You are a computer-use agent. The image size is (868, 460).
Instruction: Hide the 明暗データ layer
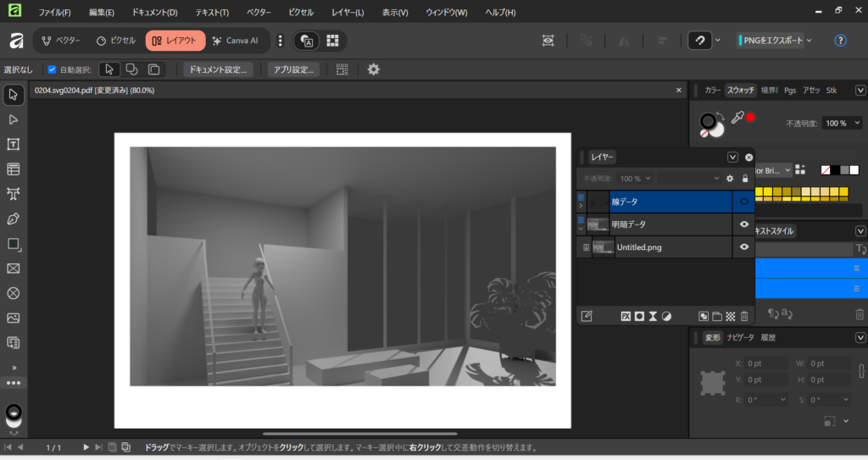click(744, 224)
